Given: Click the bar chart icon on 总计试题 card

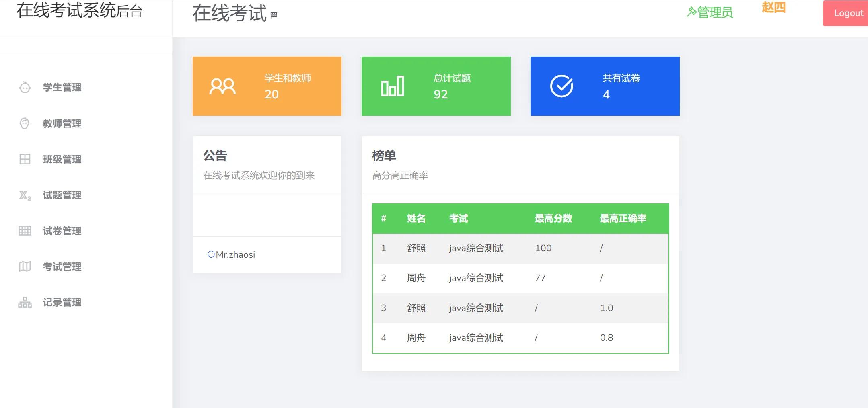Looking at the screenshot, I should point(391,86).
